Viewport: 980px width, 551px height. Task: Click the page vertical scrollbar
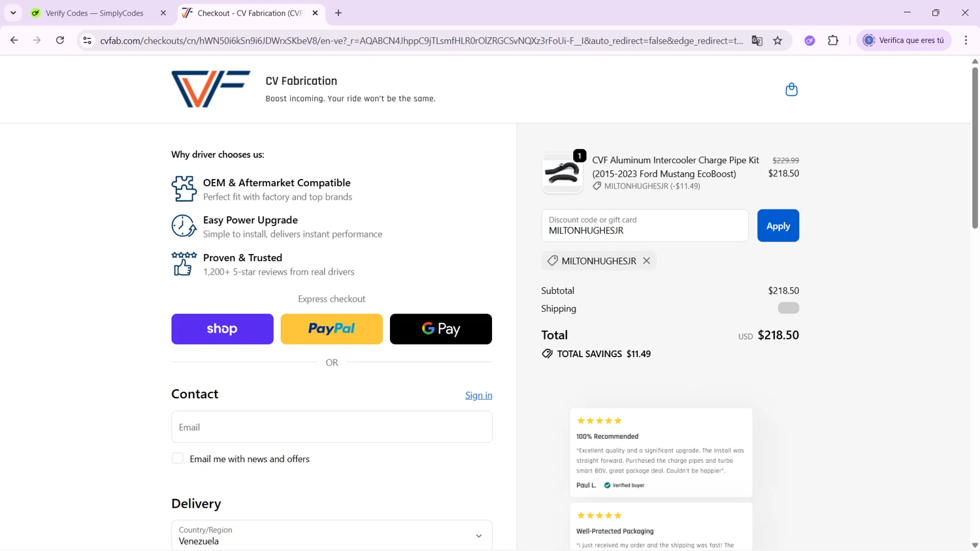point(975,148)
